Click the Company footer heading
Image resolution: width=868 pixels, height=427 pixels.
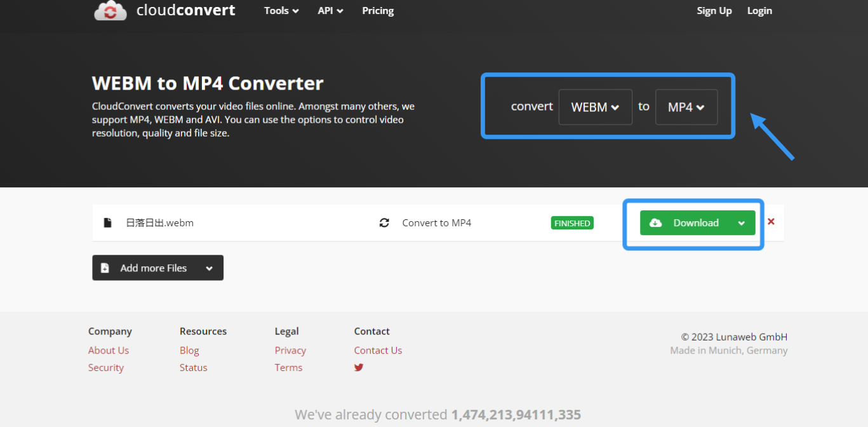pyautogui.click(x=110, y=331)
